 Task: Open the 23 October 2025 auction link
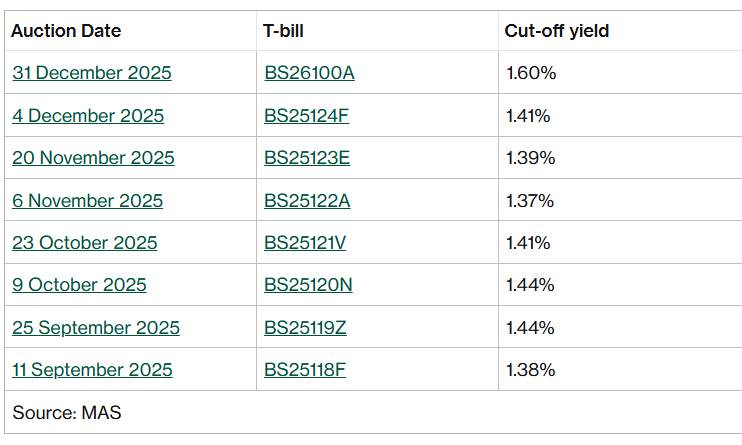pyautogui.click(x=85, y=243)
